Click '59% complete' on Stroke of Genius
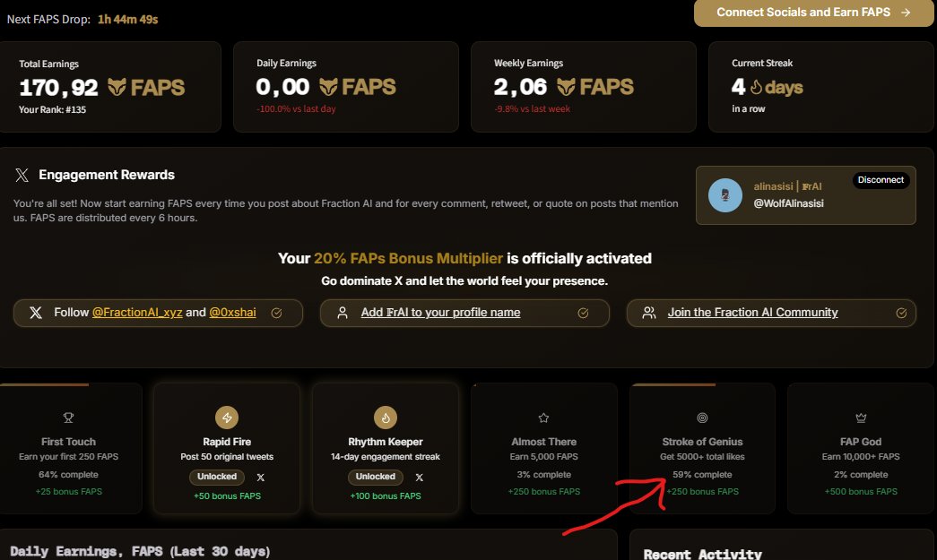This screenshot has width=937, height=560. (x=702, y=475)
